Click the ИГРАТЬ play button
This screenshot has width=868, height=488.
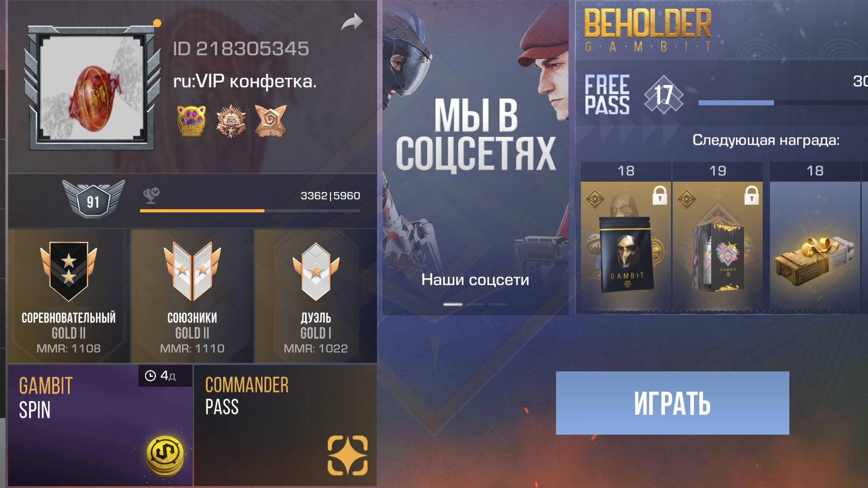[x=672, y=403]
